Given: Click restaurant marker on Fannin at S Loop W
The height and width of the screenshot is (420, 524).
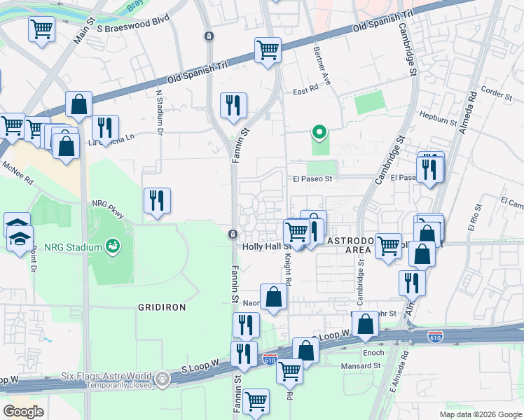Looking at the screenshot, I should pyautogui.click(x=244, y=355).
